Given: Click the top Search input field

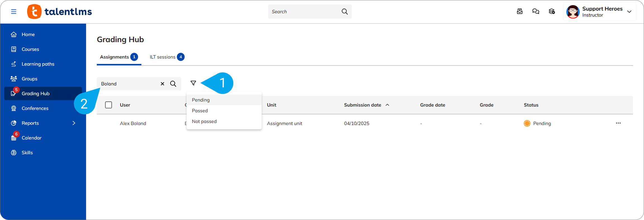Looking at the screenshot, I should pyautogui.click(x=304, y=11).
